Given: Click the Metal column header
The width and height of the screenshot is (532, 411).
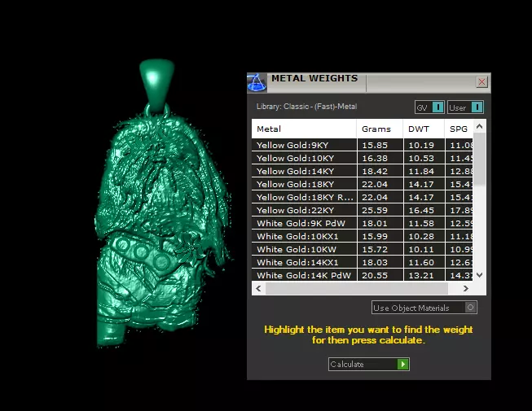Looking at the screenshot, I should coord(304,129).
